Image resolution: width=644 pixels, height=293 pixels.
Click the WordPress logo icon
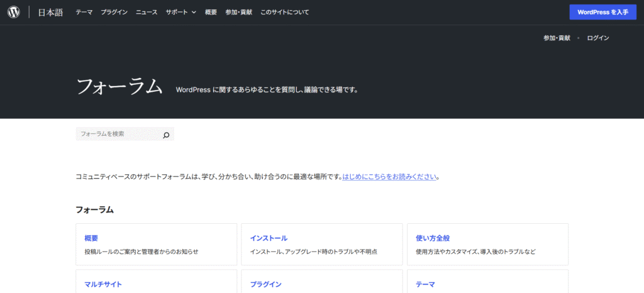tap(14, 13)
